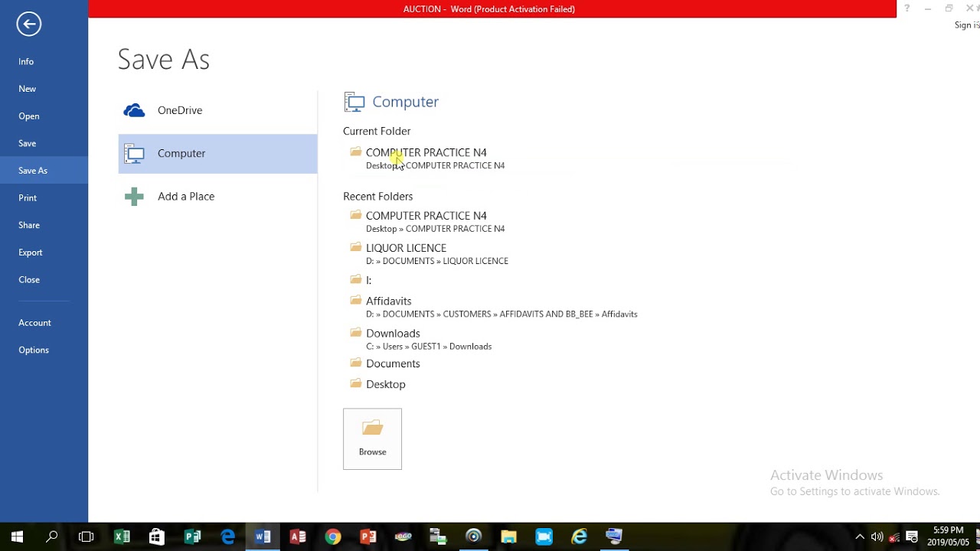
Task: Open the LIQUOR LICENCE recent folder
Action: [429, 253]
